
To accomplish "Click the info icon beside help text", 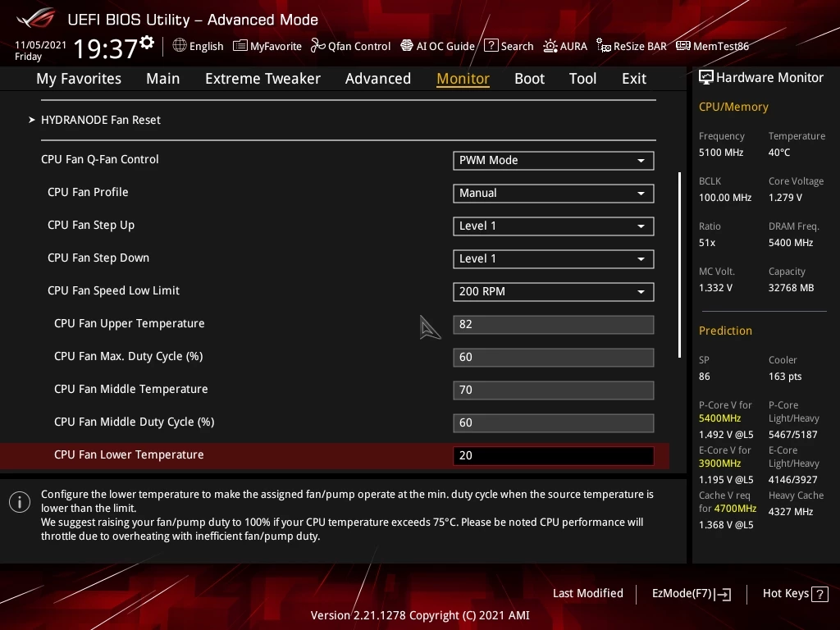I will (x=20, y=502).
